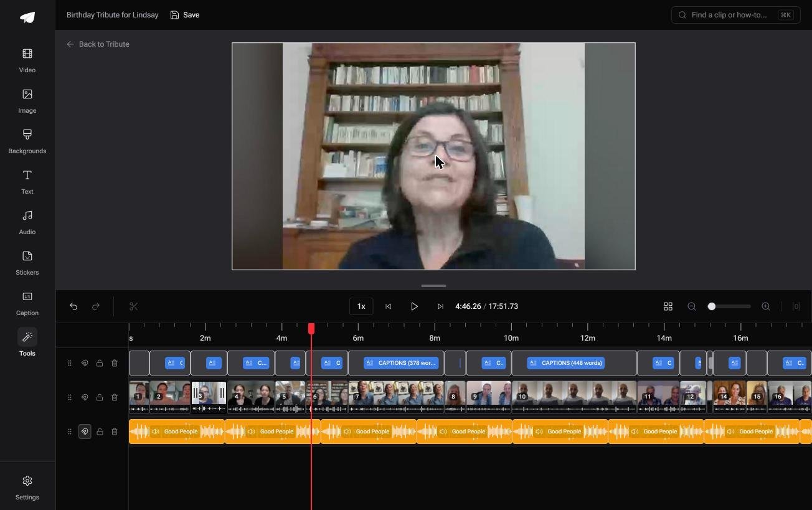Image resolution: width=812 pixels, height=510 pixels.
Task: Focus the Find a clip search field
Action: coord(736,15)
